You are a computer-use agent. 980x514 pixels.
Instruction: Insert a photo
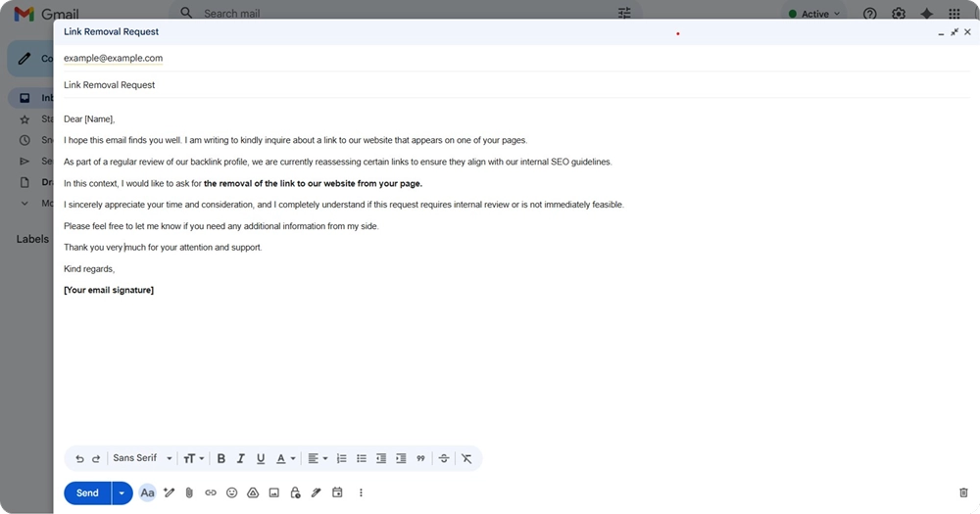(x=273, y=492)
